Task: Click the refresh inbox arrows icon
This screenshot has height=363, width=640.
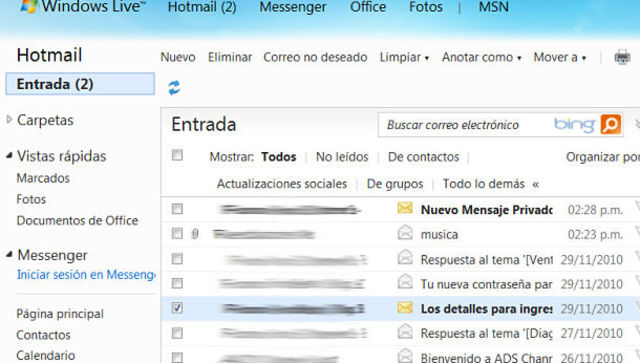Action: [174, 87]
